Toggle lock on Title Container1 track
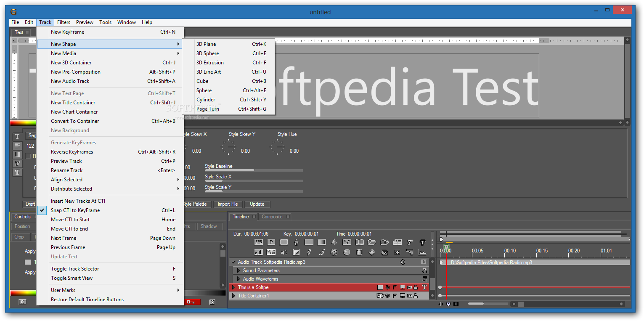The width and height of the screenshot is (644, 321). pos(416,296)
